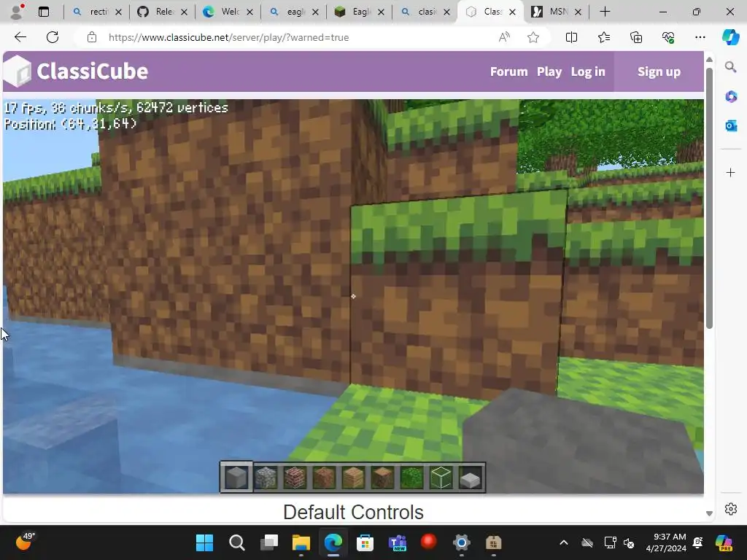Open weather widget showing 49°

[x=24, y=542]
